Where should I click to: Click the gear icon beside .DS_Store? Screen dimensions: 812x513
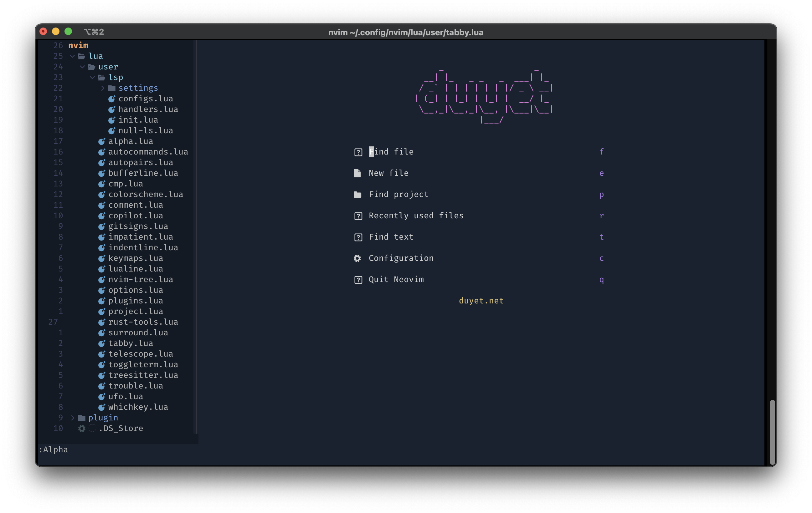82,429
